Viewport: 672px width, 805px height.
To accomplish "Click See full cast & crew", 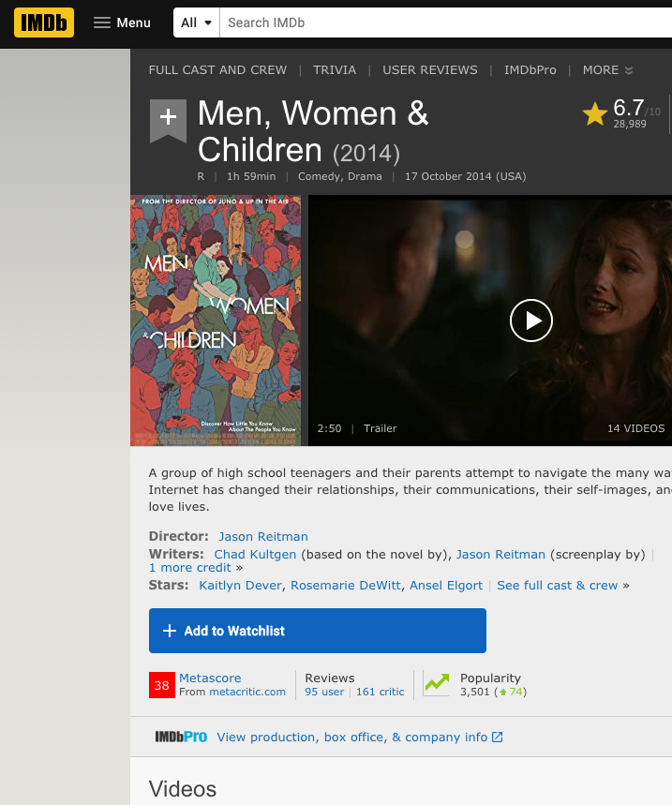I will 557,586.
